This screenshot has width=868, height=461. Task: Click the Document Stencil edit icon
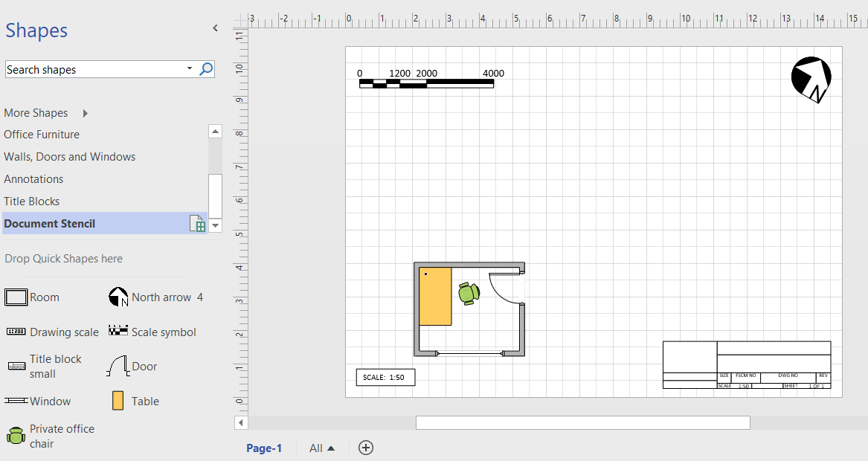pos(197,223)
